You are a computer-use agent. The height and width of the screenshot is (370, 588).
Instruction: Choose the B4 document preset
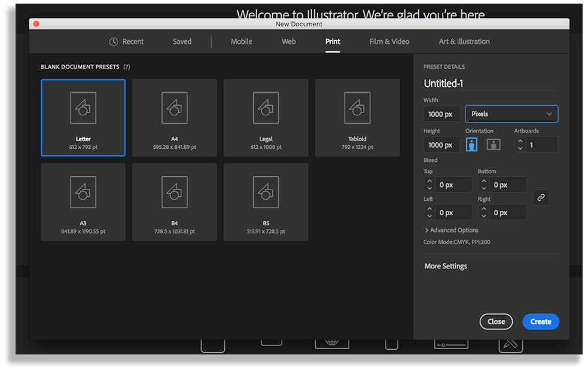point(175,201)
